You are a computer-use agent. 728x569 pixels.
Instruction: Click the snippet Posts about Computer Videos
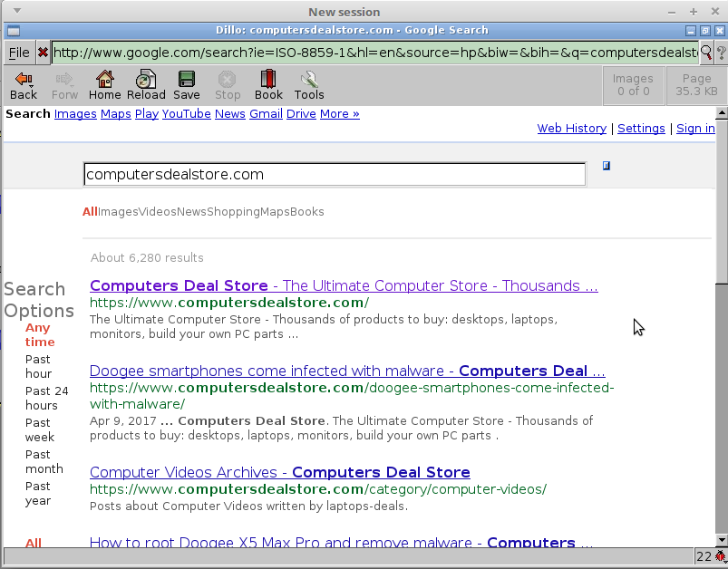[248, 506]
